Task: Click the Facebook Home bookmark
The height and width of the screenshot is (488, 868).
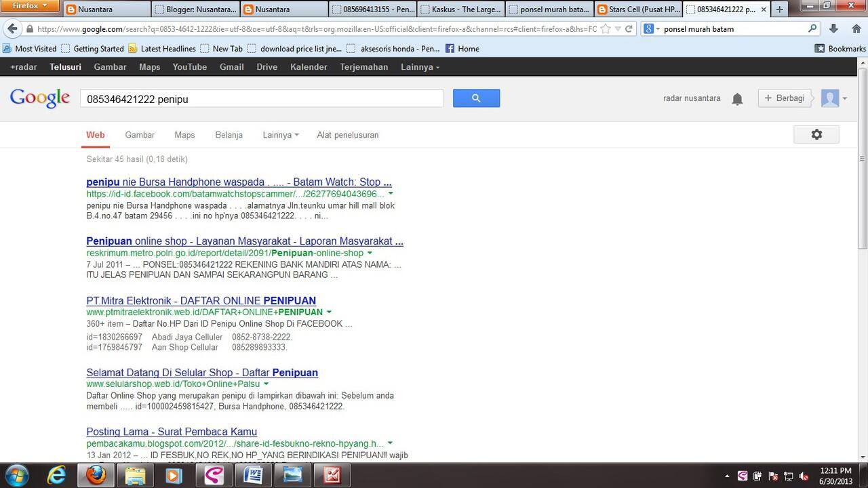Action: [x=462, y=49]
